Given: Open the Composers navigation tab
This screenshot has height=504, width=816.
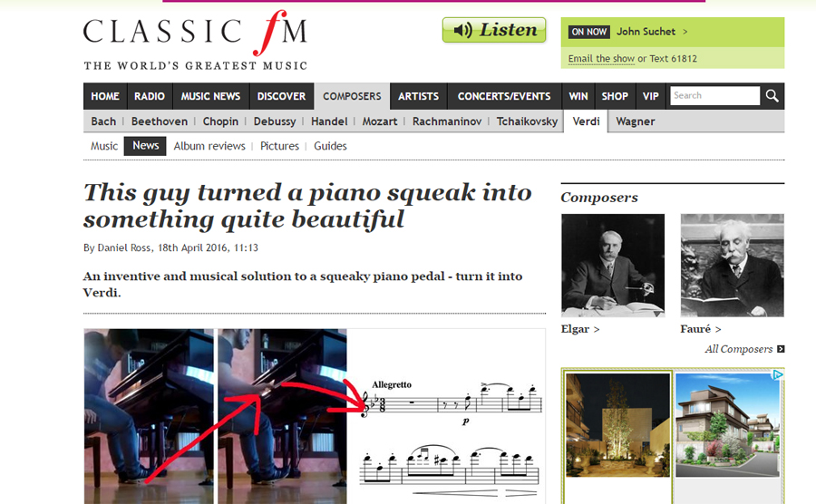Looking at the screenshot, I should pyautogui.click(x=352, y=96).
